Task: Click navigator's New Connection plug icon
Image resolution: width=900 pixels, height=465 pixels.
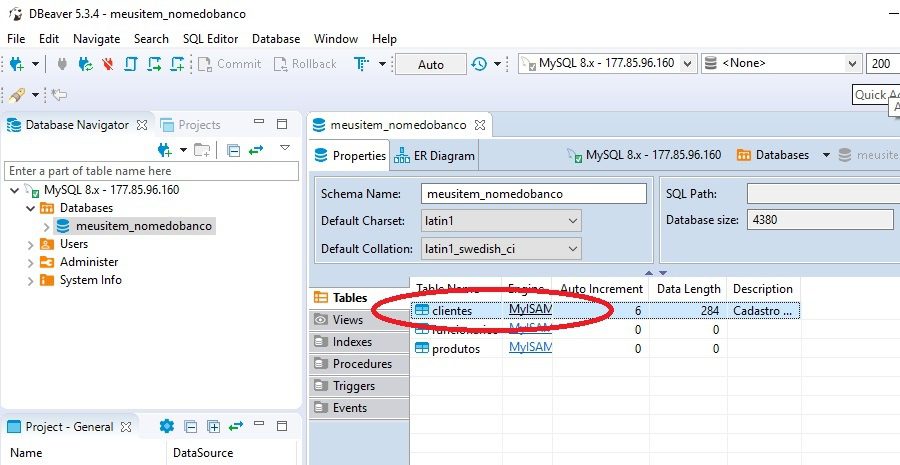Action: pos(165,150)
